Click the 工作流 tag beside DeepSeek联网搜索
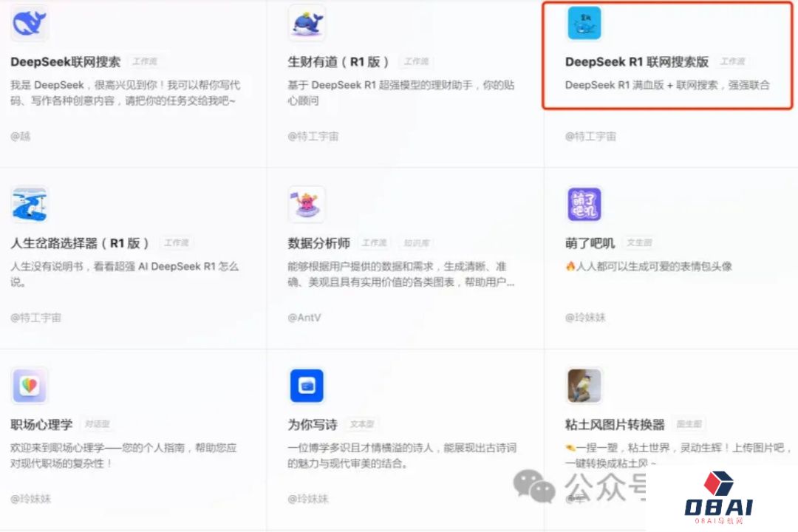798x532 pixels. click(x=145, y=61)
